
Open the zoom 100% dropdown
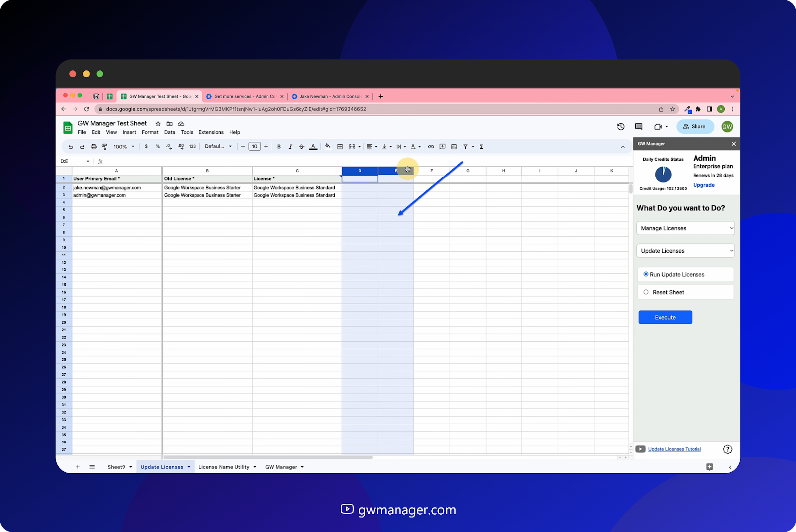tap(124, 147)
